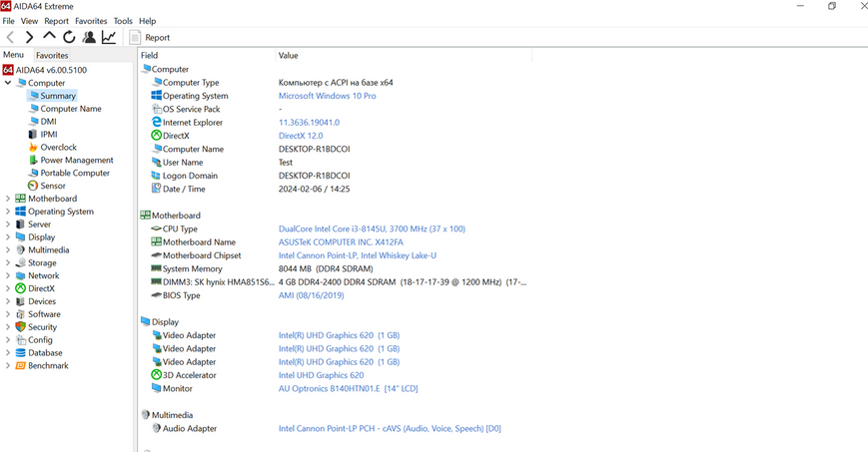868x452 pixels.
Task: Expand the Operating System tree node
Action: (x=8, y=212)
